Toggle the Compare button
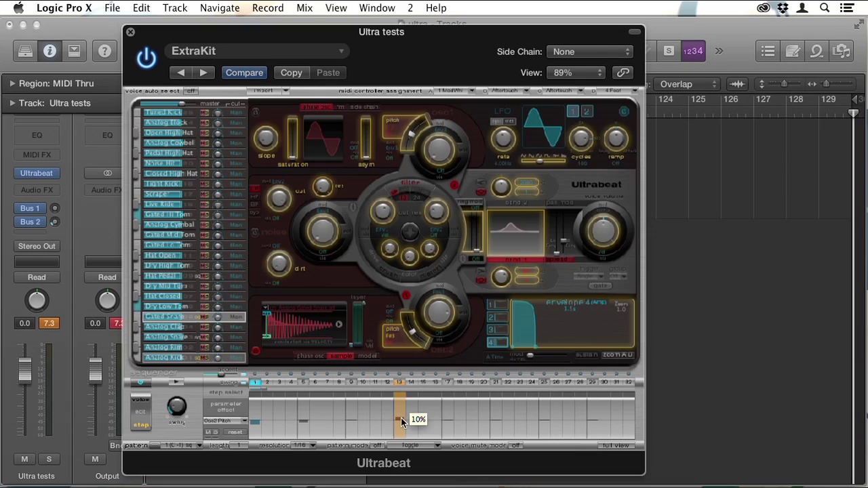Viewport: 868px width, 488px height. (x=244, y=73)
